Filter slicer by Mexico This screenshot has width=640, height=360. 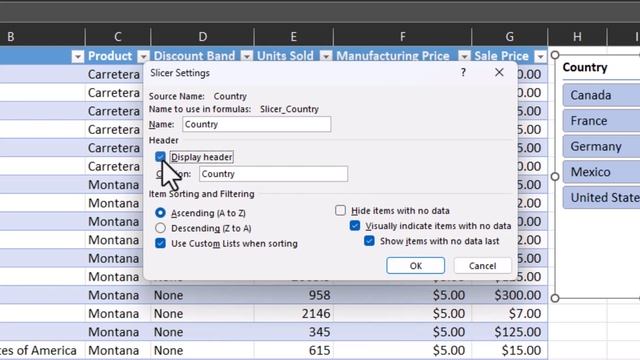pos(601,172)
